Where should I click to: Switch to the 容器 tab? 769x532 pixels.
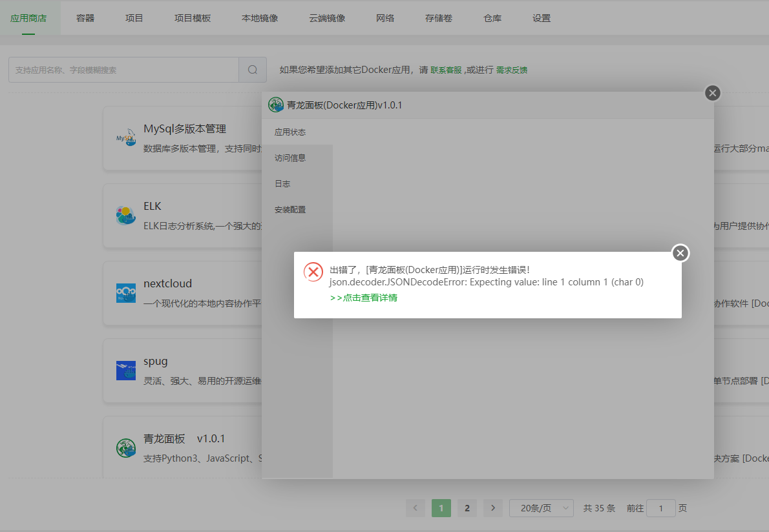coord(85,18)
